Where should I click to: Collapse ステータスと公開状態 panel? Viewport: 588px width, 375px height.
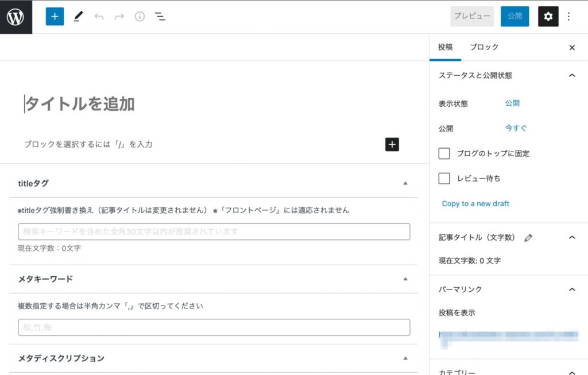(x=572, y=75)
